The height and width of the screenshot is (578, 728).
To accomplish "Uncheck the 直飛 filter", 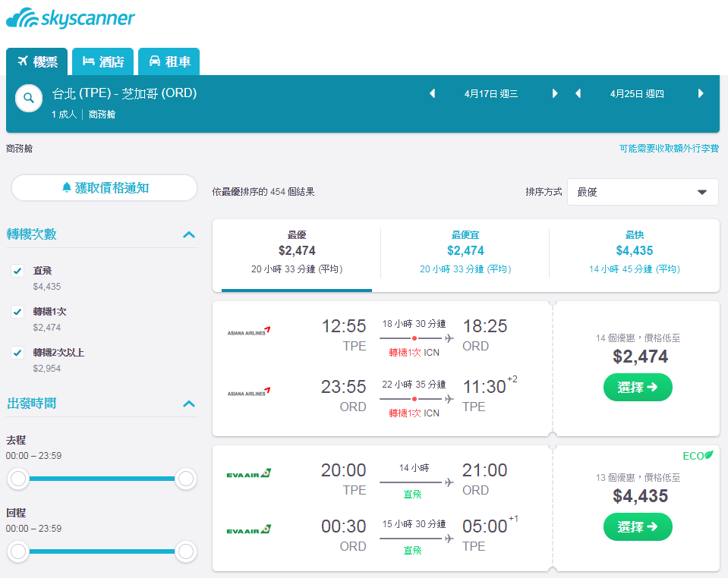I will [17, 271].
